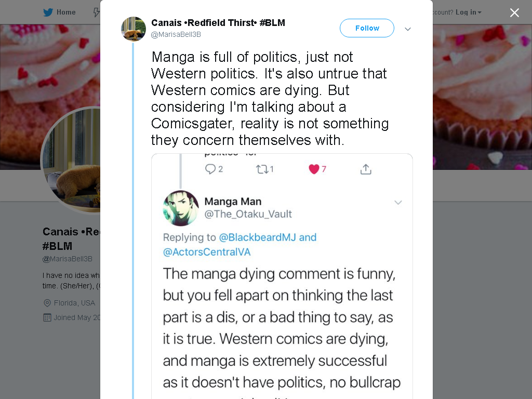Open the Log in dropdown

click(x=469, y=12)
